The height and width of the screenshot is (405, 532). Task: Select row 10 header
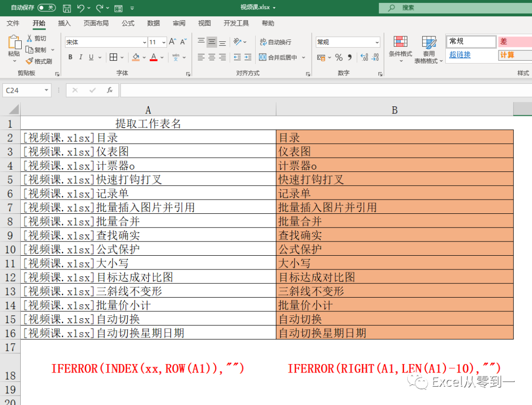click(10, 249)
